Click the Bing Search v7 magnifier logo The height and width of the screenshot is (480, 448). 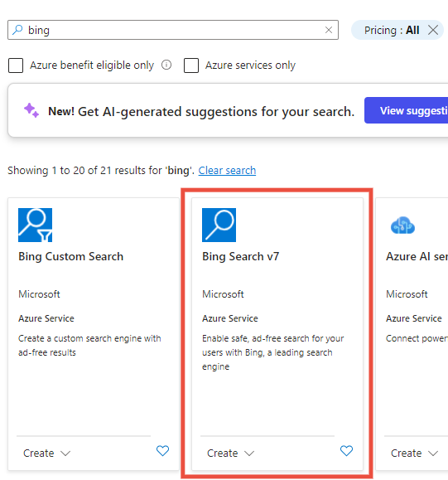tap(219, 225)
